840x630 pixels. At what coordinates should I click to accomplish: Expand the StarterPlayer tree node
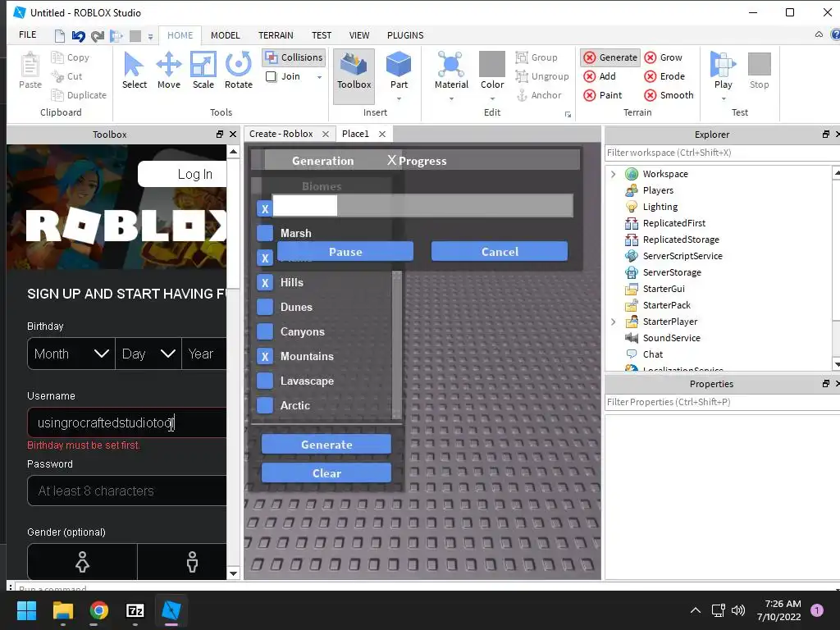pyautogui.click(x=614, y=322)
